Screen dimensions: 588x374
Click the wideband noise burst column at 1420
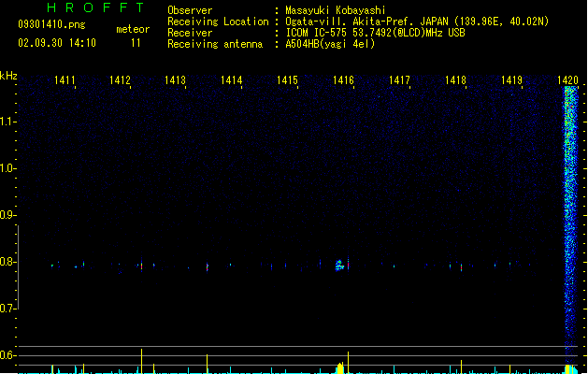[x=571, y=225]
